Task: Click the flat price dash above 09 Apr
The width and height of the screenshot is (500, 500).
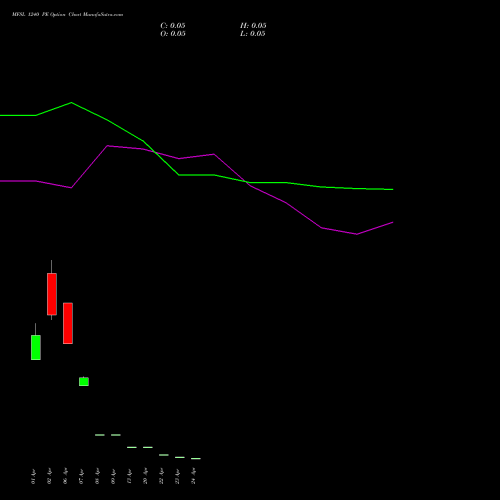Action: pyautogui.click(x=116, y=435)
